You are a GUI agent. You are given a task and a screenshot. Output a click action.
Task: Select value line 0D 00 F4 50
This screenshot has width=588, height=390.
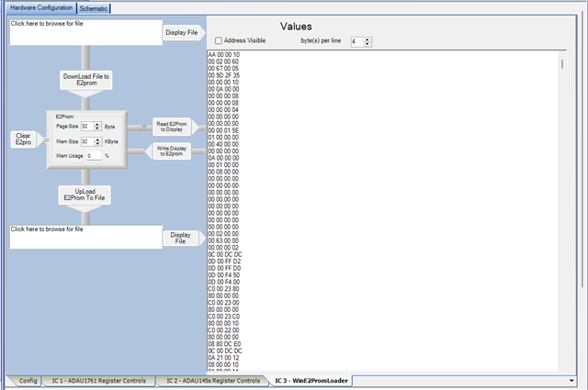click(x=224, y=275)
